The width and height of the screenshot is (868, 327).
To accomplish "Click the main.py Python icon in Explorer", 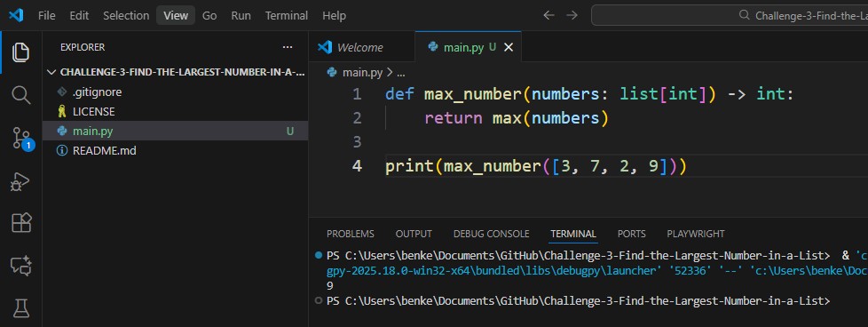I will tap(62, 132).
